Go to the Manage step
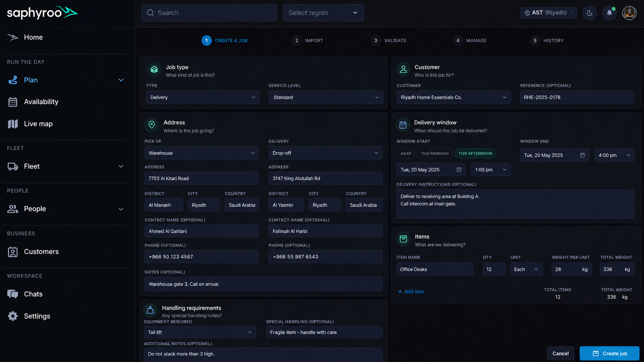The height and width of the screenshot is (362, 644). 470,40
